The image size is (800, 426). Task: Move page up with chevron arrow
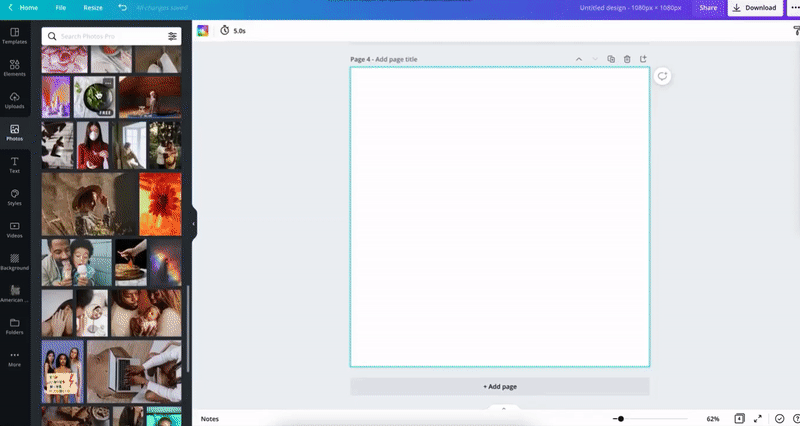click(x=579, y=59)
